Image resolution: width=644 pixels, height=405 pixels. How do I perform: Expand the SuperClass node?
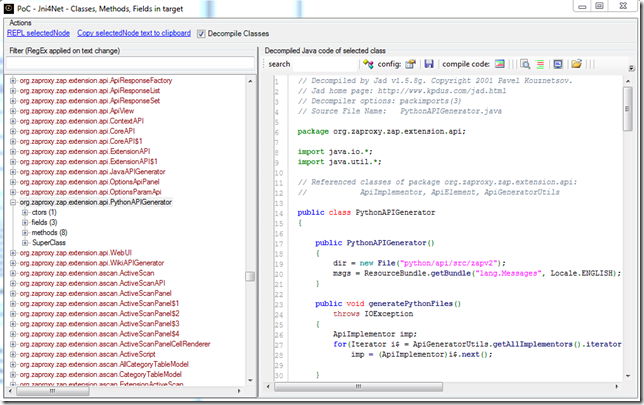point(25,243)
